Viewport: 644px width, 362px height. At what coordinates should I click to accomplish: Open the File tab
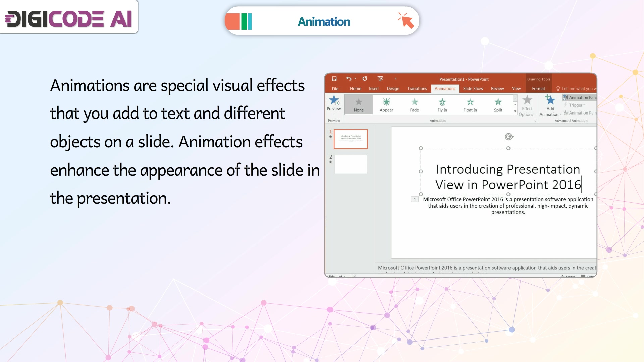(335, 89)
